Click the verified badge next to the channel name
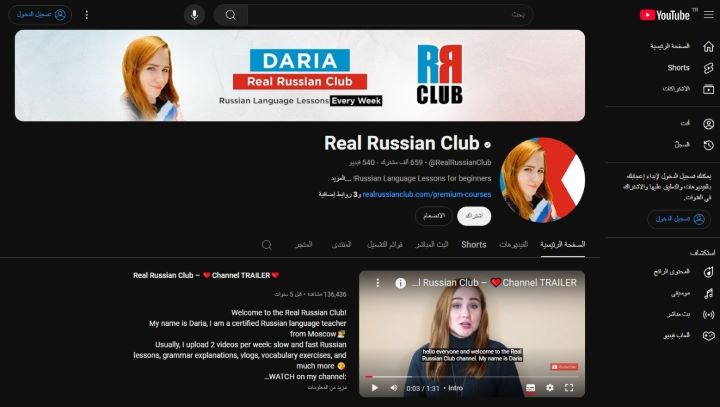Viewport: 720px width, 407px height. click(x=487, y=145)
